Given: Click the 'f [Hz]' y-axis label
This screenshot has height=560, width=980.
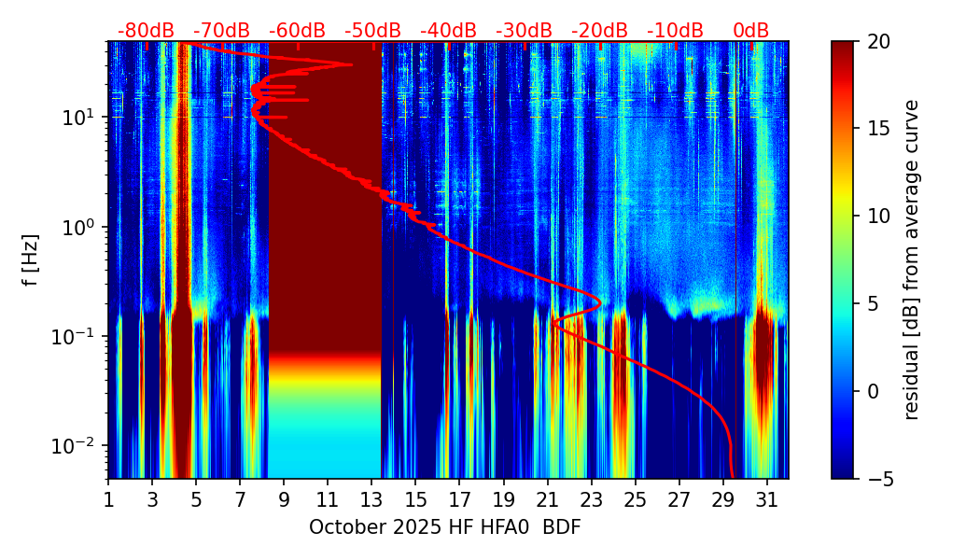Looking at the screenshot, I should pyautogui.click(x=31, y=259).
